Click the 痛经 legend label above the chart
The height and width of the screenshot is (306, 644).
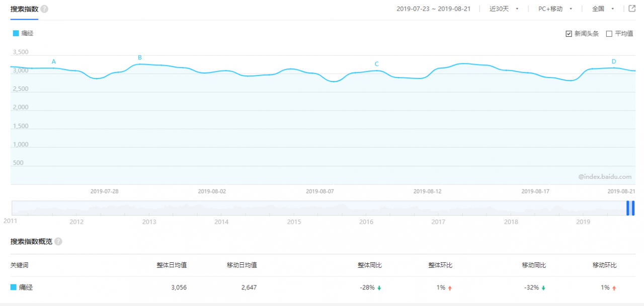[27, 33]
